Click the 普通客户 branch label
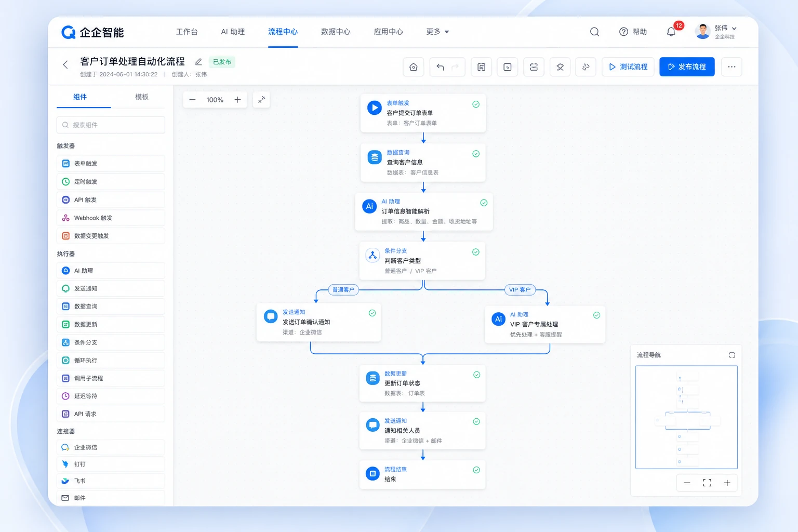The width and height of the screenshot is (798, 532). [343, 290]
